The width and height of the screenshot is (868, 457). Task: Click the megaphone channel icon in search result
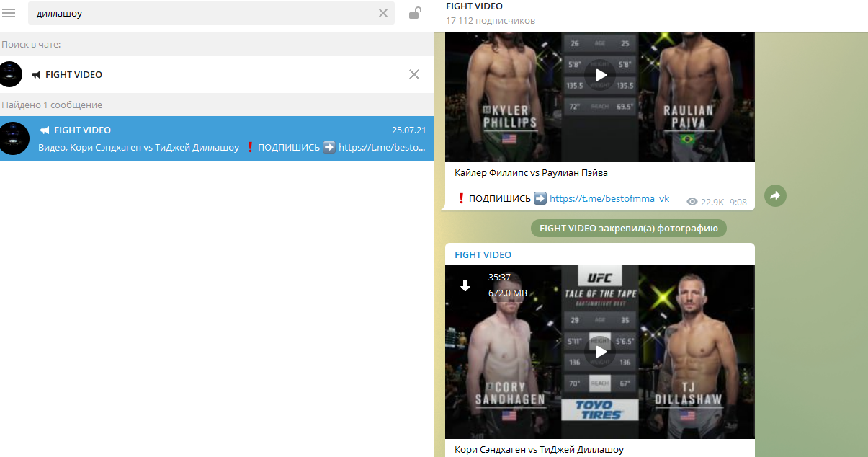pyautogui.click(x=45, y=130)
